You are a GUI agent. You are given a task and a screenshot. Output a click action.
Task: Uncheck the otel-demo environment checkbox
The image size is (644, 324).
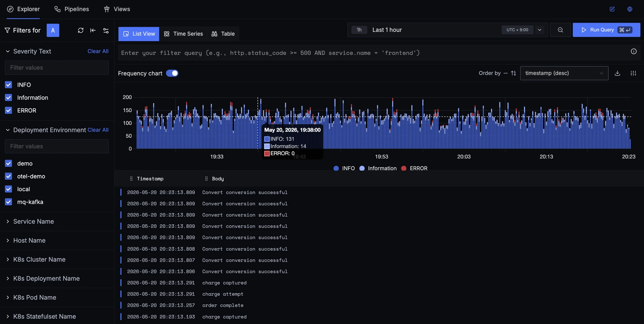pos(9,176)
